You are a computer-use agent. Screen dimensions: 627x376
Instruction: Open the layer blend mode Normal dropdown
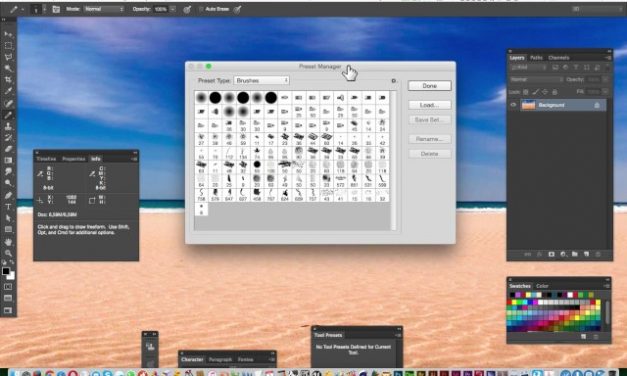(x=536, y=80)
